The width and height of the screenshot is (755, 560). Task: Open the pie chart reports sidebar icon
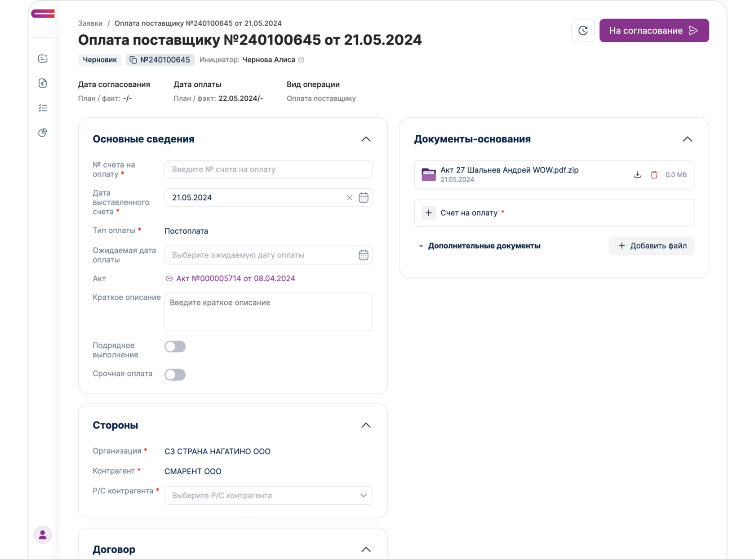pyautogui.click(x=43, y=133)
